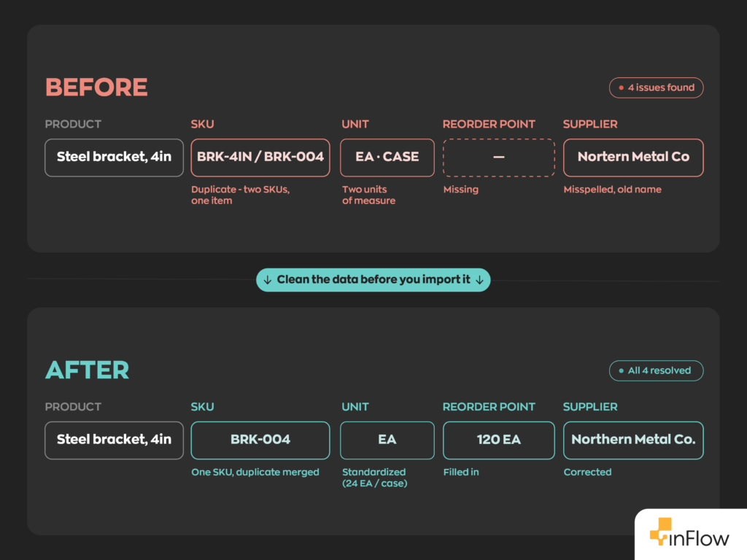Image resolution: width=747 pixels, height=560 pixels.
Task: Click the SUPPLIER label in the BEFORE section
Action: coord(590,124)
